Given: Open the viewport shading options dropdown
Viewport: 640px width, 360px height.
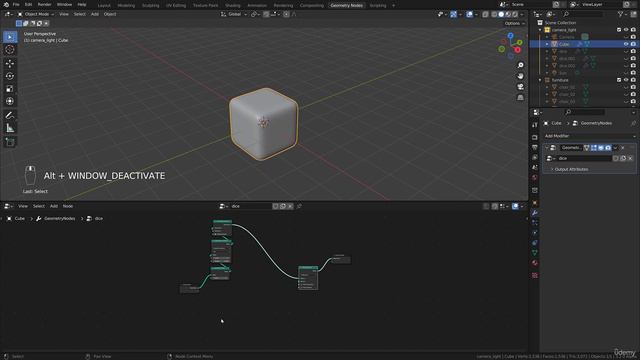Looking at the screenshot, I should pyautogui.click(x=522, y=14).
